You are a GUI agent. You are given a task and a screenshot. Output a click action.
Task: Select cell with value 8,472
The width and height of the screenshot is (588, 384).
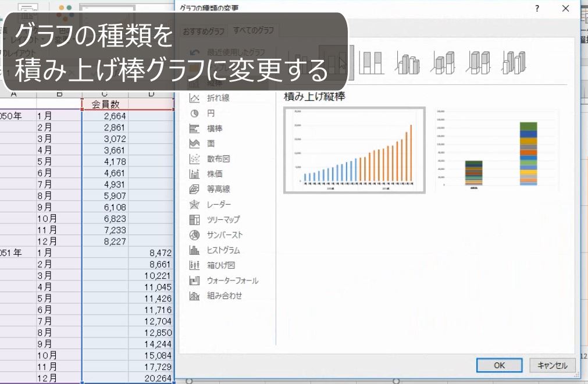[151, 253]
